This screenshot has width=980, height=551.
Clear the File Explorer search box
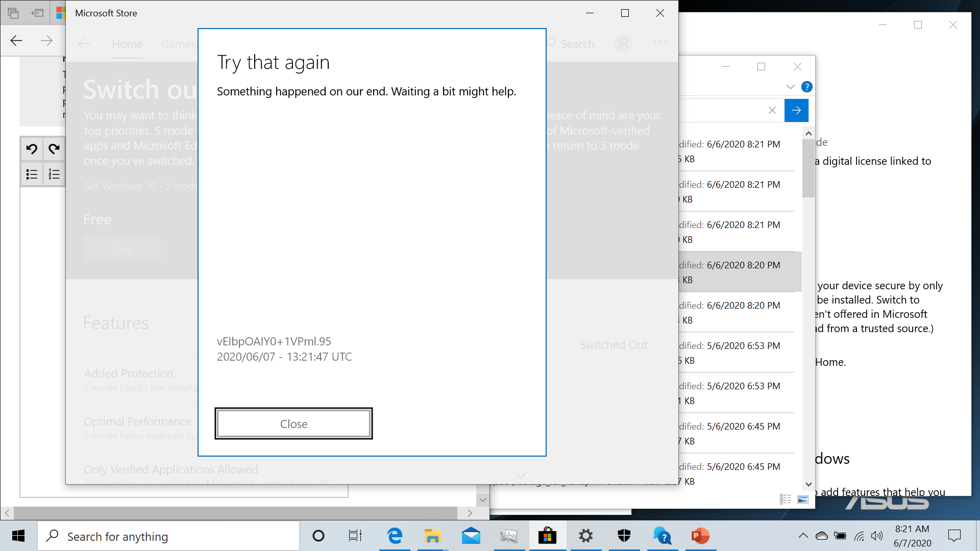(x=772, y=110)
